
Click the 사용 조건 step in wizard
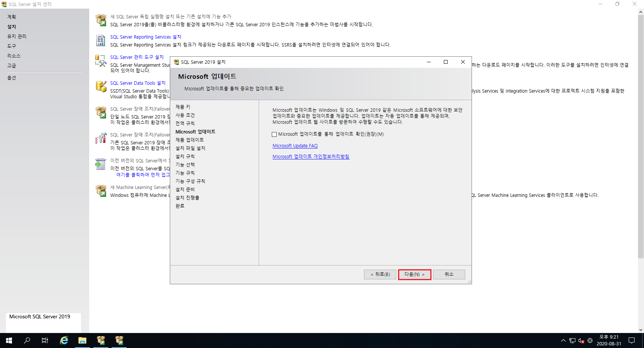pos(185,115)
